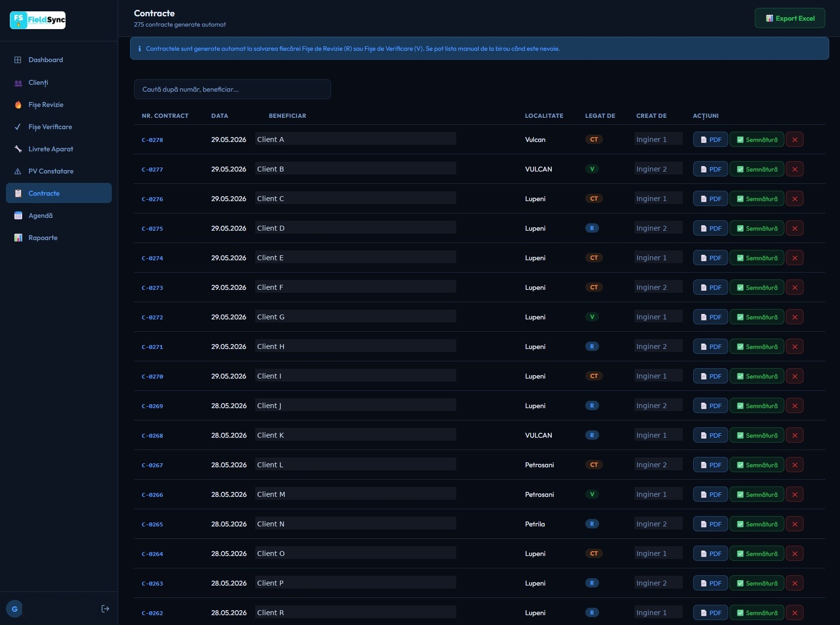The image size is (840, 625).
Task: Open PDF for contract C-0263
Action: [710, 583]
